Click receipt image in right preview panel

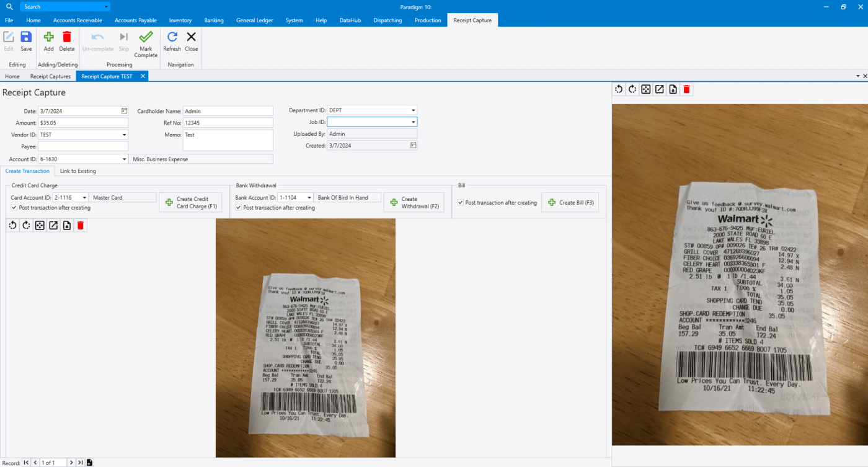(740, 274)
